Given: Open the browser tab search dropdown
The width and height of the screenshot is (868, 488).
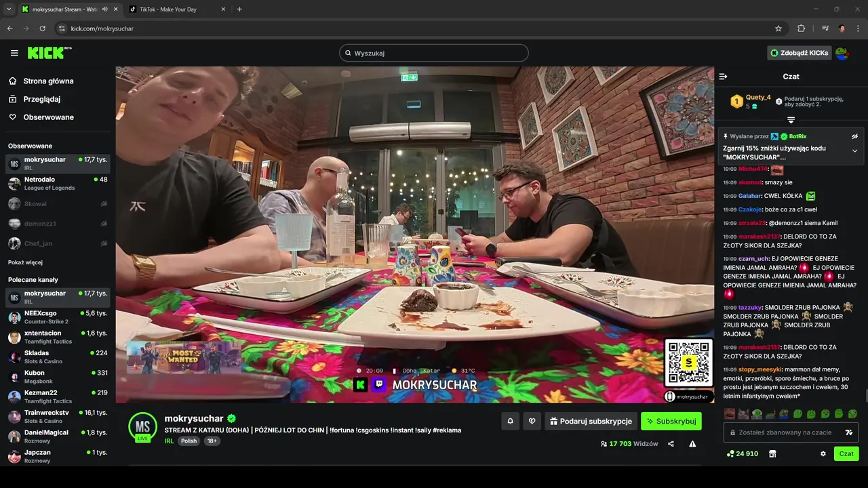Looking at the screenshot, I should pyautogui.click(x=8, y=9).
